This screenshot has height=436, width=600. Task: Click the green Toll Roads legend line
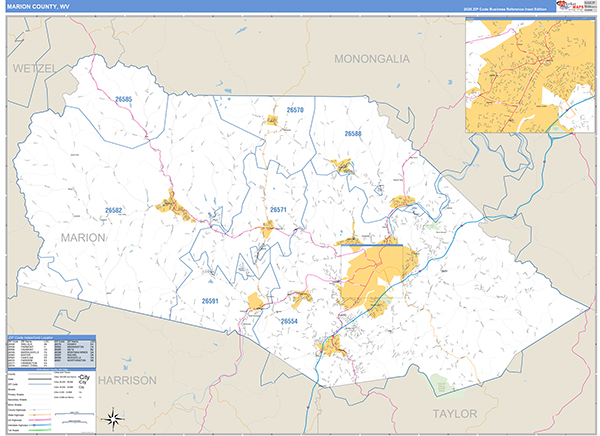(x=40, y=430)
